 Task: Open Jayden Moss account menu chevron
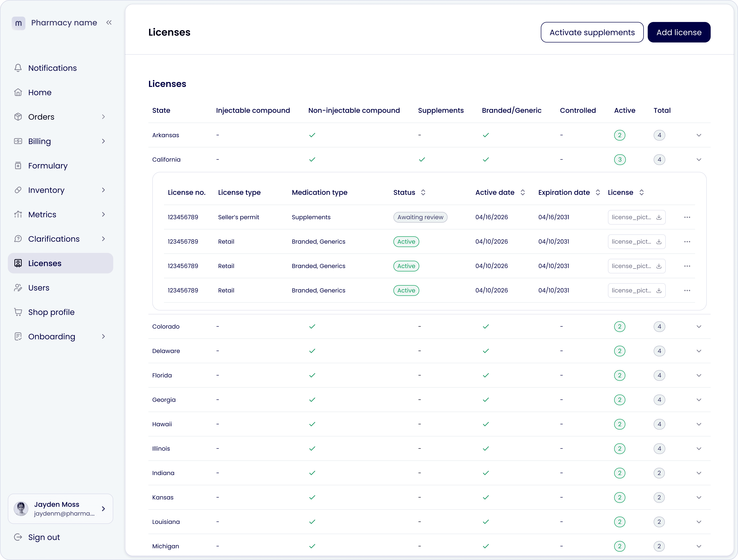point(103,509)
